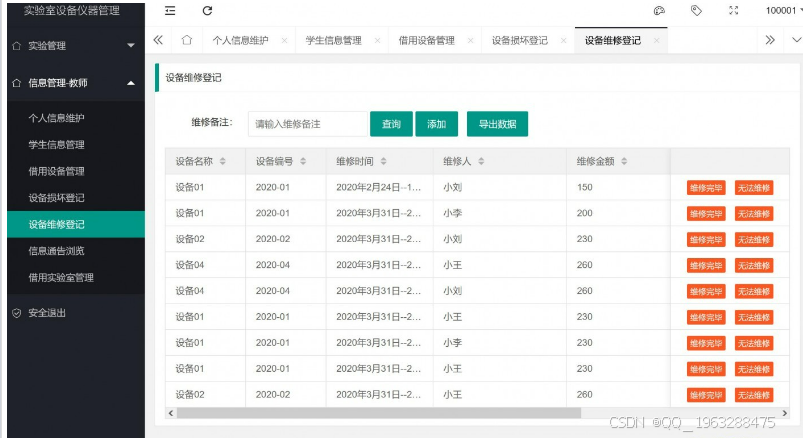Switch to 学生信息管理 tab
The image size is (803, 438).
[333, 40]
